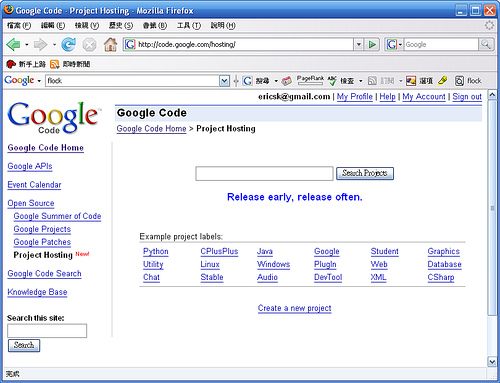This screenshot has height=383, width=500.
Task: Click the Google toolbar 搜尋 G search button
Action: click(x=256, y=81)
